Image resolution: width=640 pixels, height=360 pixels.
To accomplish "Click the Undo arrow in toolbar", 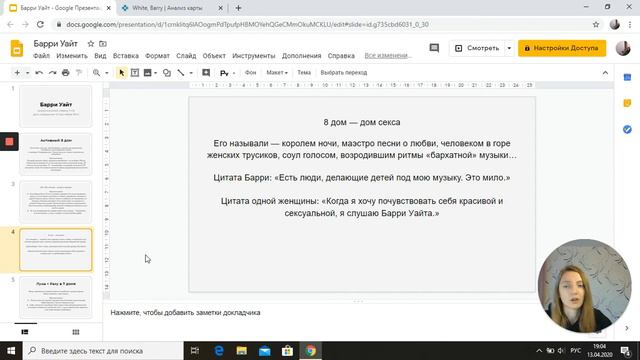I will (x=39, y=73).
